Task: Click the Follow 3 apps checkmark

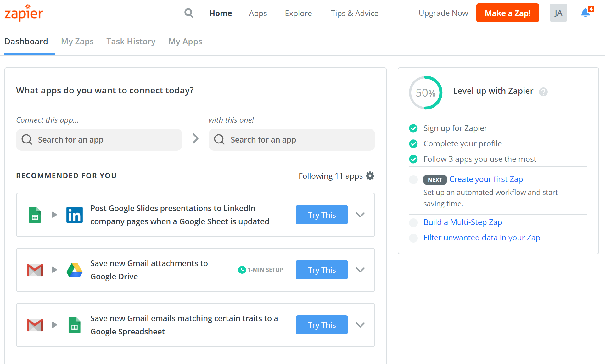Action: point(413,159)
